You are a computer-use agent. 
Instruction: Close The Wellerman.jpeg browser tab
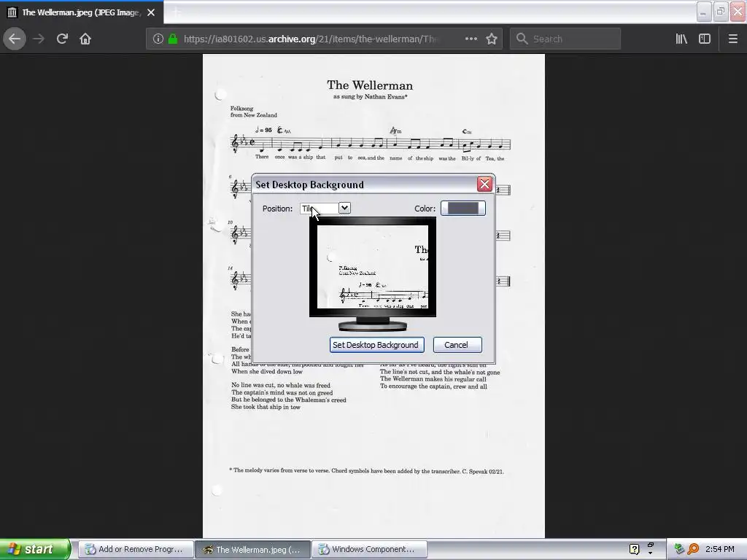click(151, 12)
